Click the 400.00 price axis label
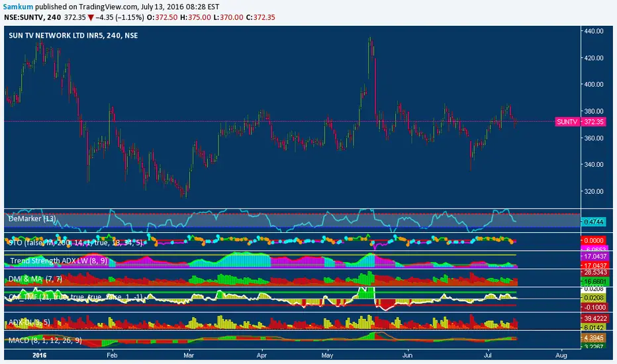The image size is (617, 364). pyautogui.click(x=594, y=84)
